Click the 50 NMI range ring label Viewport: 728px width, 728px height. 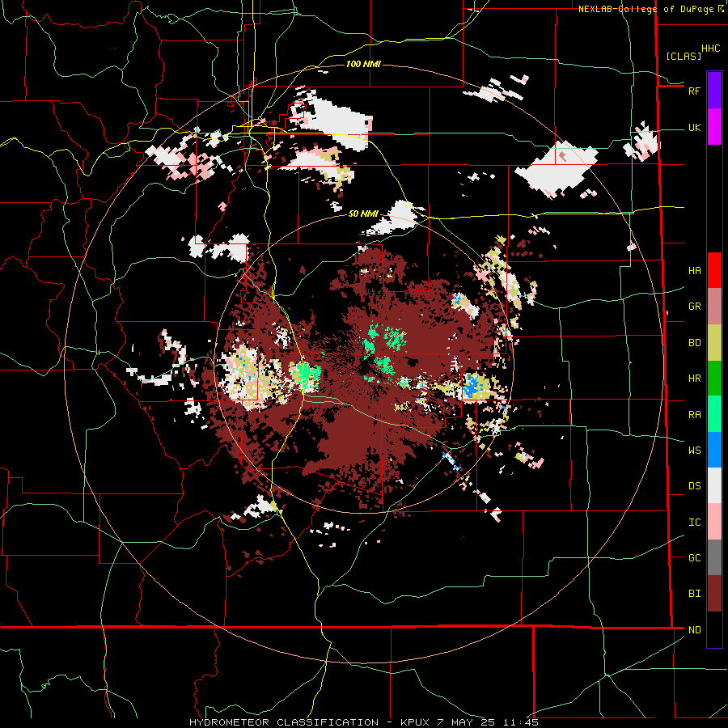[x=363, y=214]
